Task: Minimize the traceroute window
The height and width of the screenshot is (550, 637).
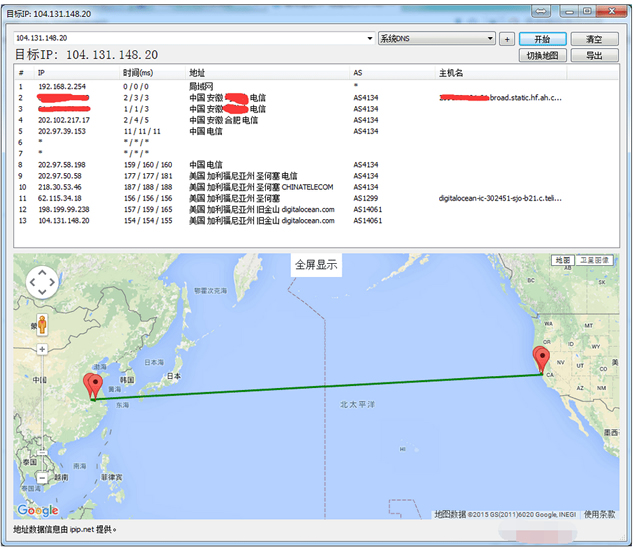Action: pos(569,11)
